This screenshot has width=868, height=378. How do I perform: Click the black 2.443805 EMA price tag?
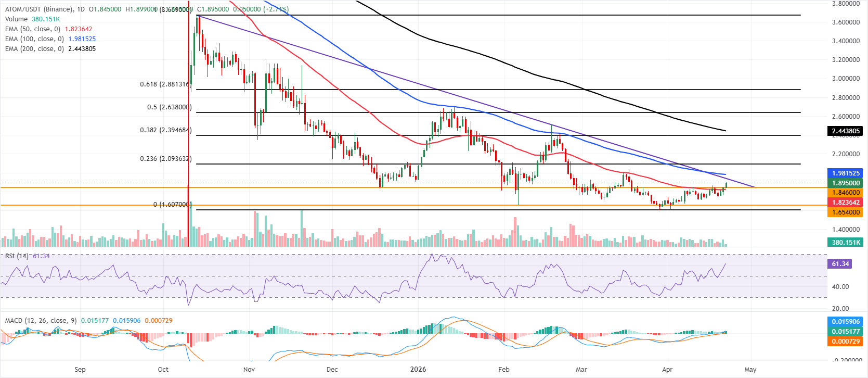coord(846,131)
